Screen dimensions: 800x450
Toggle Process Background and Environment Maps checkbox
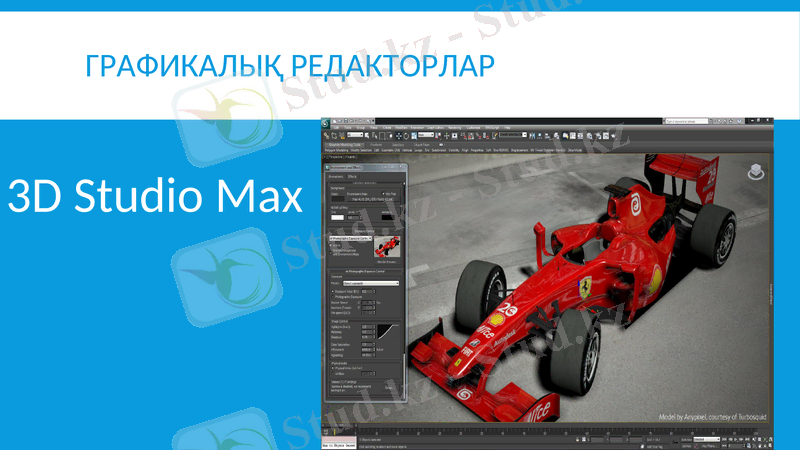tap(331, 253)
